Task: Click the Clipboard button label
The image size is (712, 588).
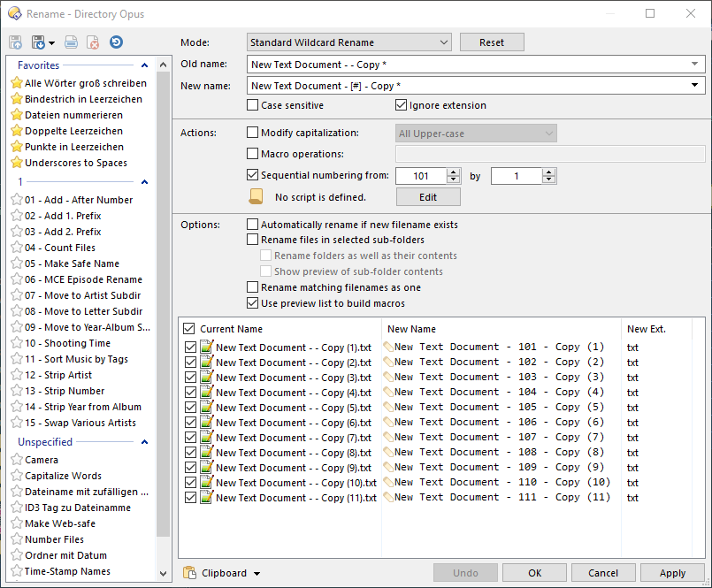Action: pyautogui.click(x=225, y=573)
